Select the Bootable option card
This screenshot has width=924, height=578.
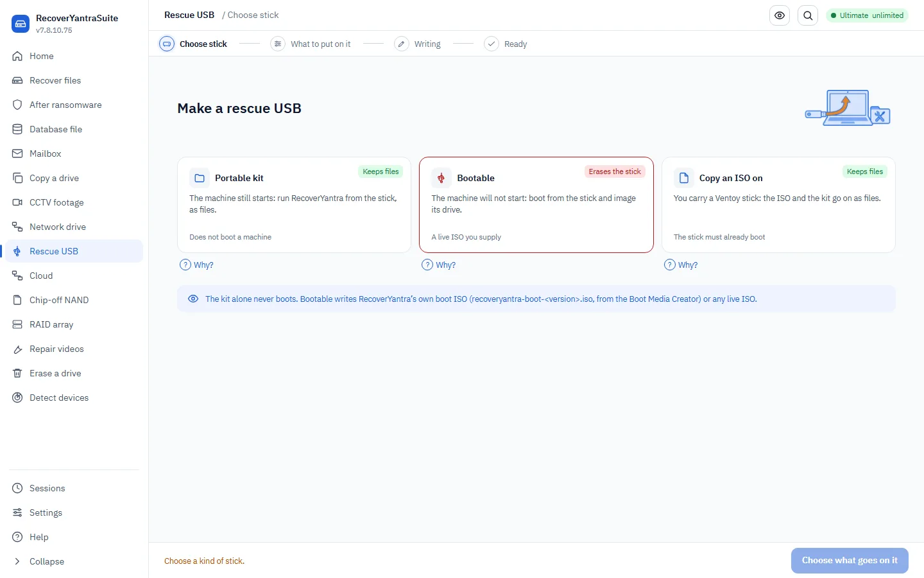pos(536,205)
